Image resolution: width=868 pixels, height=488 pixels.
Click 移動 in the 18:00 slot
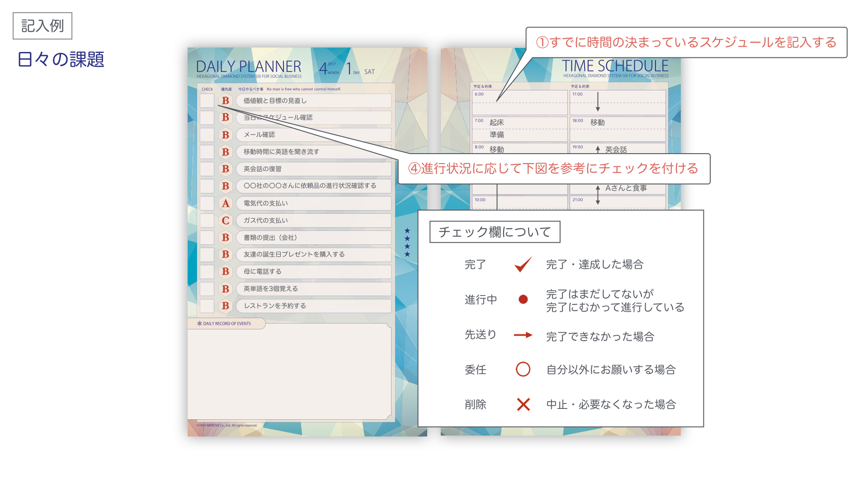(598, 122)
